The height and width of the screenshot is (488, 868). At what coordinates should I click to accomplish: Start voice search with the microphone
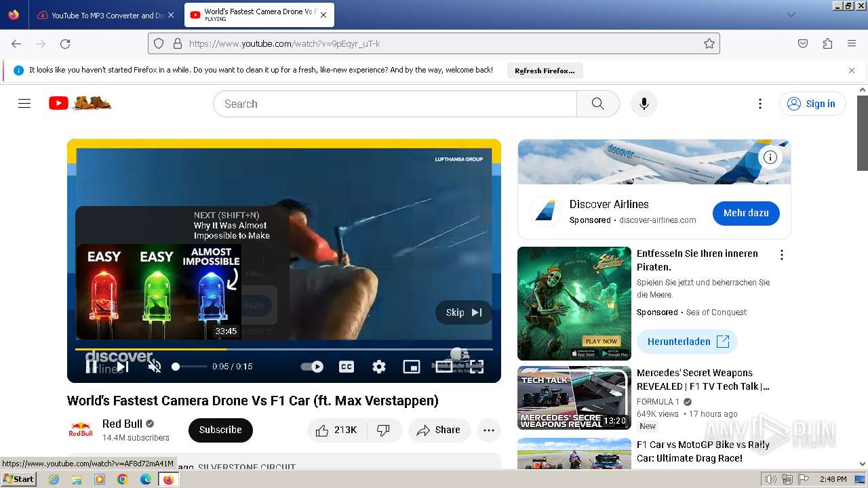coord(644,104)
